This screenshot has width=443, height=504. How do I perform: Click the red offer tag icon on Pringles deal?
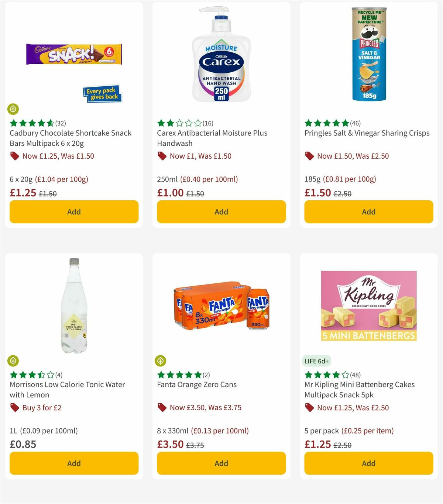(x=309, y=156)
